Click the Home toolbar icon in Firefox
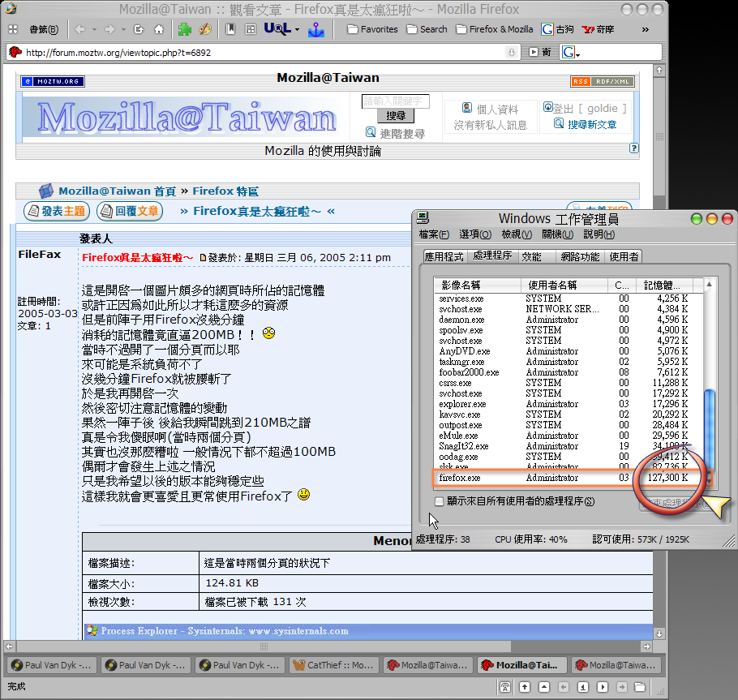 [159, 30]
